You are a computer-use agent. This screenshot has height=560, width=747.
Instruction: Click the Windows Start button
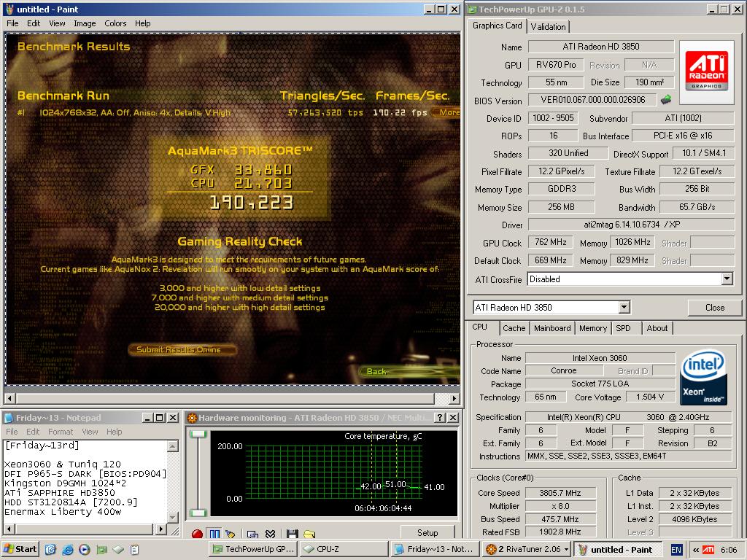[20, 549]
